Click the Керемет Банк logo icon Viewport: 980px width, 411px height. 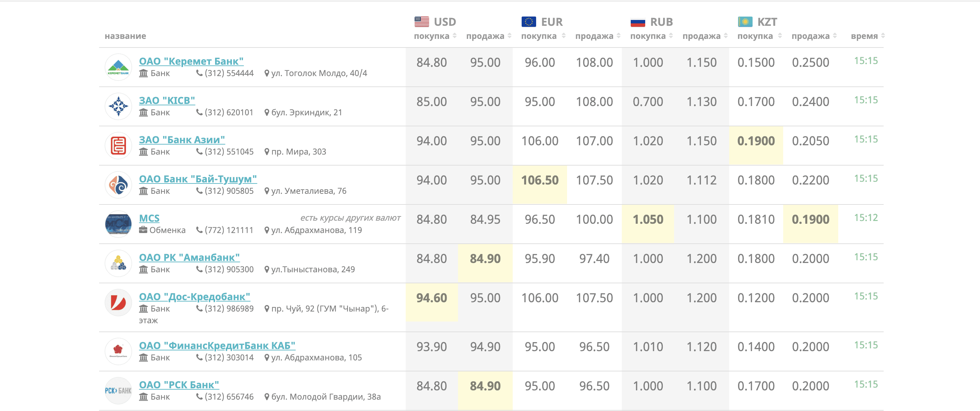coord(118,67)
